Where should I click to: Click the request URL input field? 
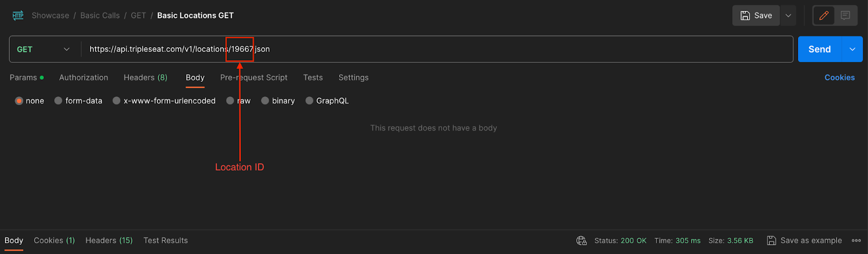(437, 49)
